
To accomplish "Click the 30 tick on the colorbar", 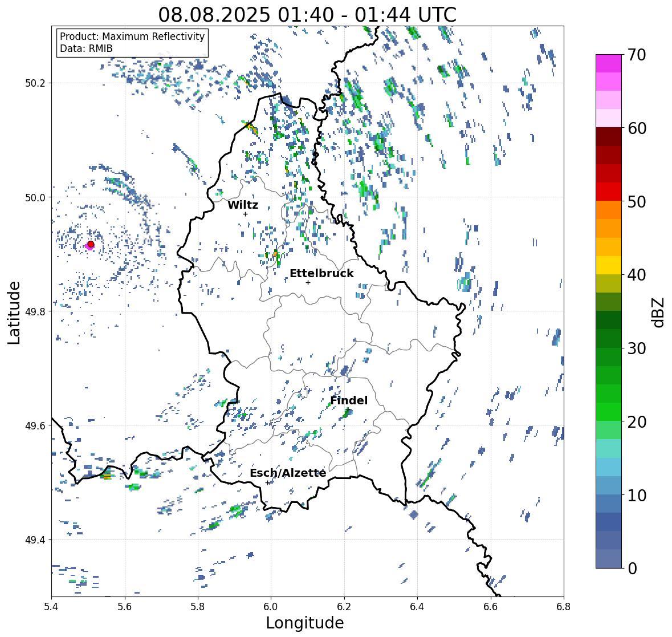I will point(636,348).
